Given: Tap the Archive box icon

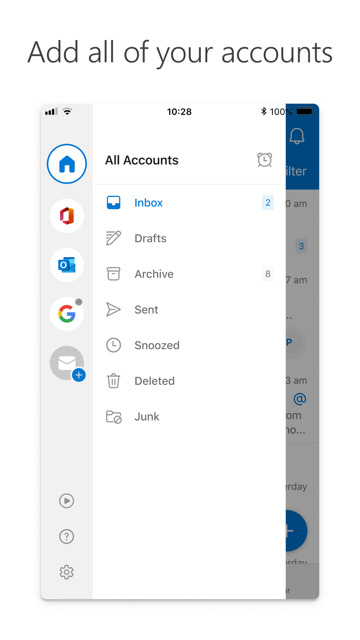Looking at the screenshot, I should (x=113, y=274).
